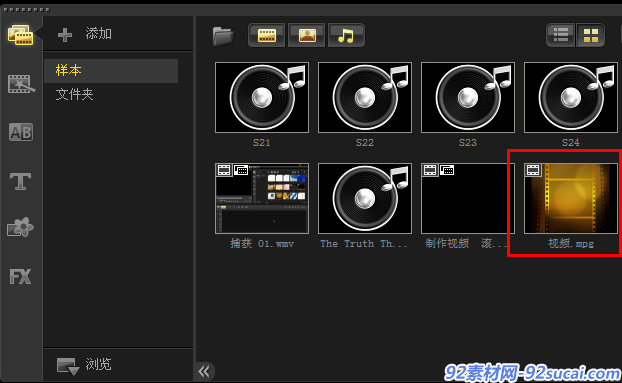Open the FX filter library
The image size is (622, 383).
click(20, 276)
